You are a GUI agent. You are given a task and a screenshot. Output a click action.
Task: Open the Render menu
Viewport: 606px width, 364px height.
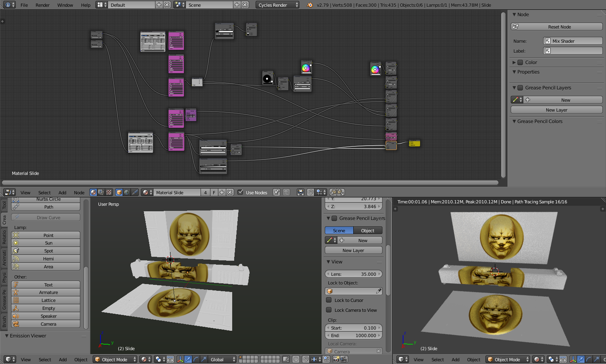tap(43, 5)
